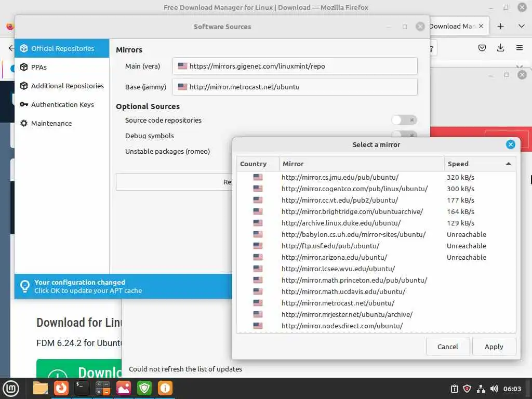Screen dimensions: 532x399
Task: Go back in Firefox
Action: tap(11, 48)
